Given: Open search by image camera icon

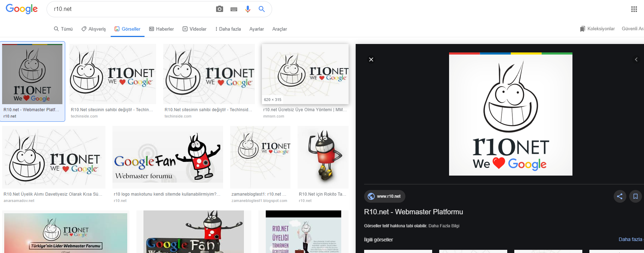Looking at the screenshot, I should coord(220,9).
